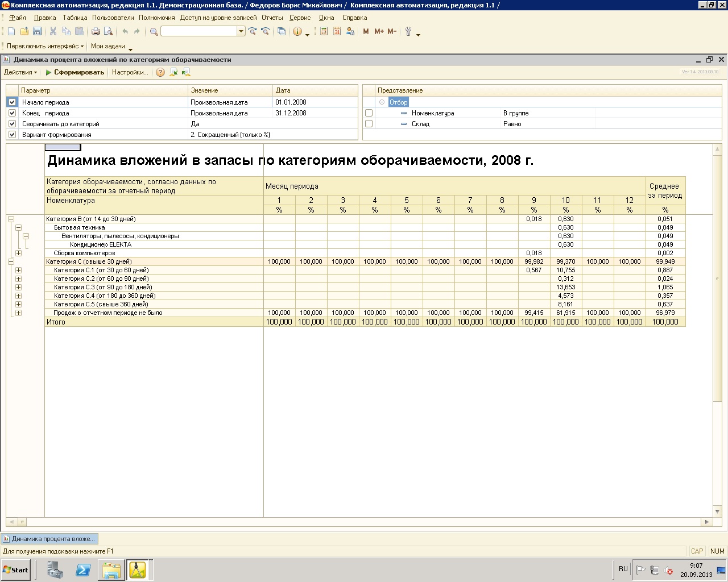728x582 pixels.
Task: Collapse the 'Категория C (свыше 30 дней)' group
Action: coord(11,261)
